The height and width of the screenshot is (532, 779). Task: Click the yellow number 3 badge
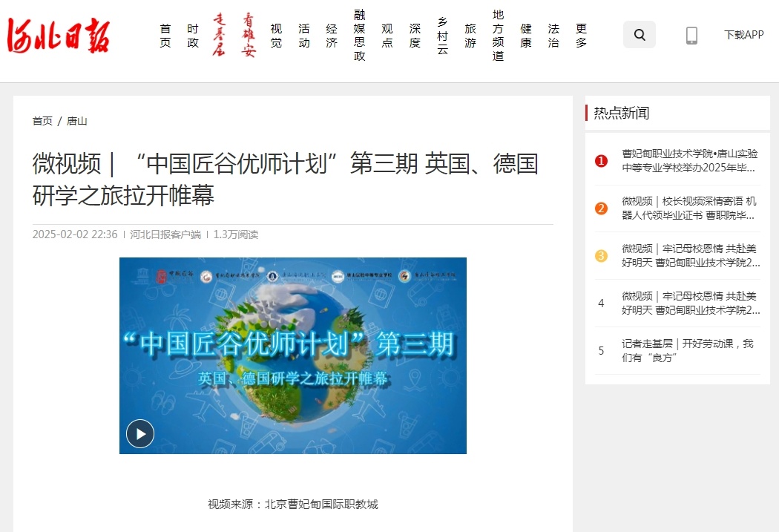tap(601, 256)
